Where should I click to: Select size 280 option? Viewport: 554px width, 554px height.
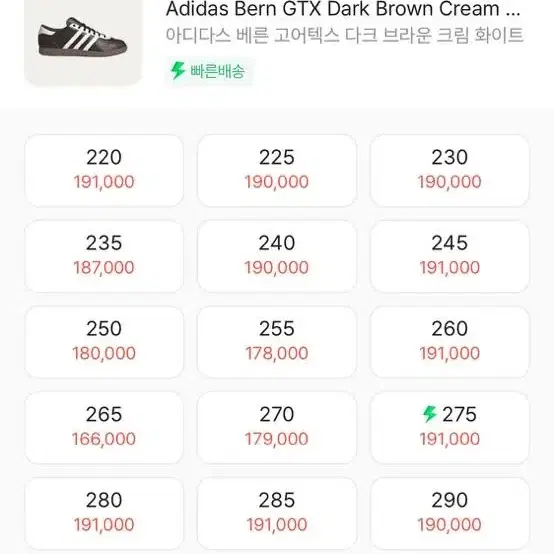pos(104,513)
